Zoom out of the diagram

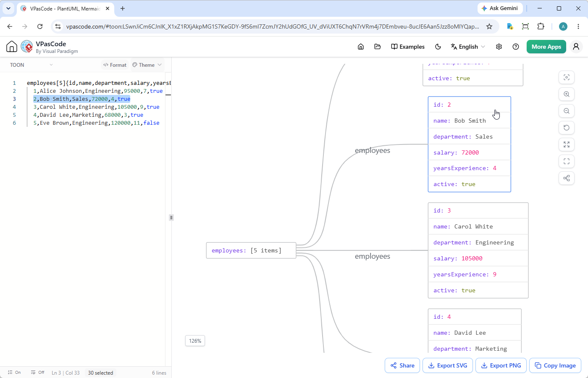[567, 111]
